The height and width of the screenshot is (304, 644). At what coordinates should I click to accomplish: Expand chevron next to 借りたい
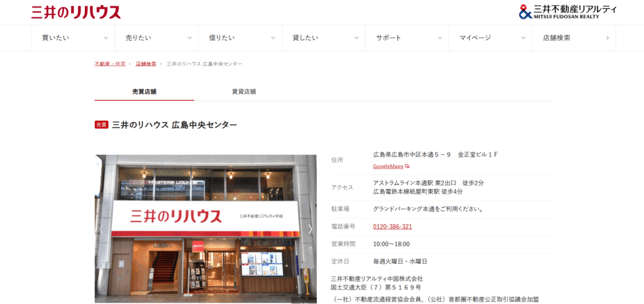point(273,38)
